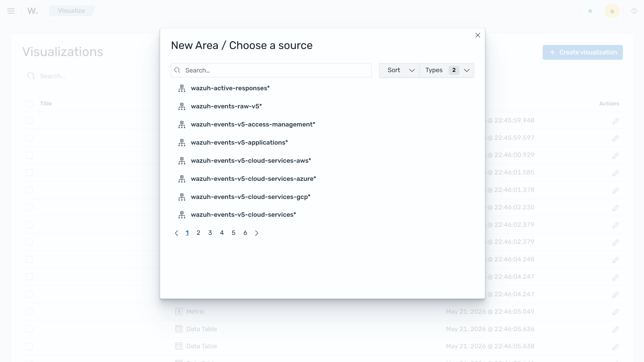Switch to page 6 of sources
This screenshot has height=362, width=644.
pyautogui.click(x=245, y=233)
